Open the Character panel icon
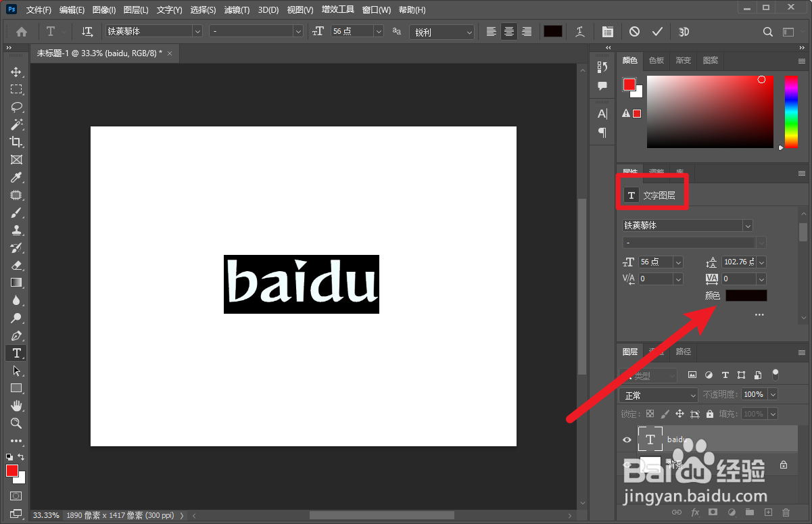The height and width of the screenshot is (524, 812). click(602, 114)
